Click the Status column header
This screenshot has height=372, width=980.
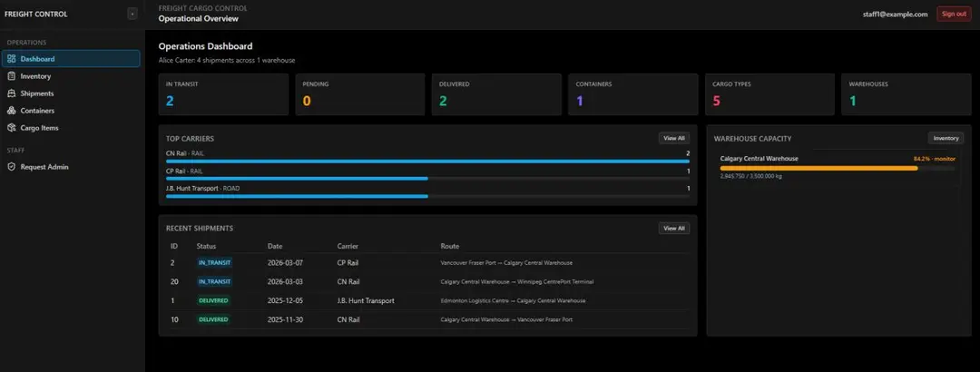206,246
